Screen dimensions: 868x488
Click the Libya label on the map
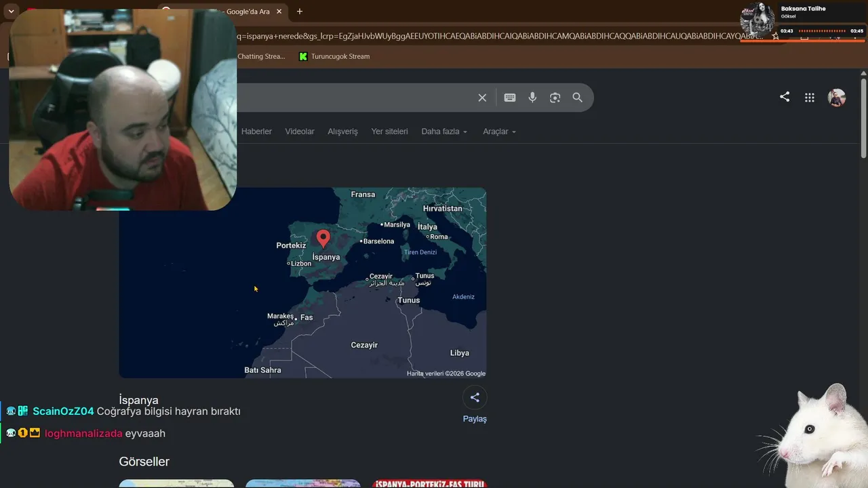pyautogui.click(x=459, y=353)
